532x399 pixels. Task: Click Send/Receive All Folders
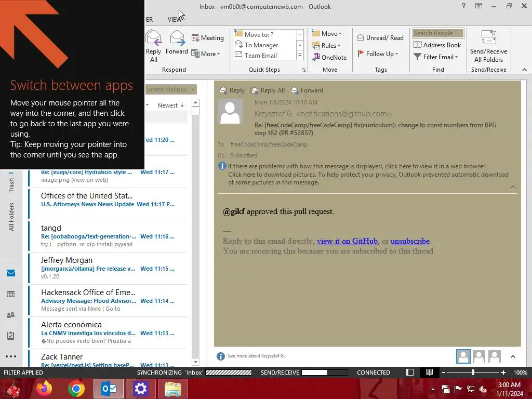click(488, 46)
